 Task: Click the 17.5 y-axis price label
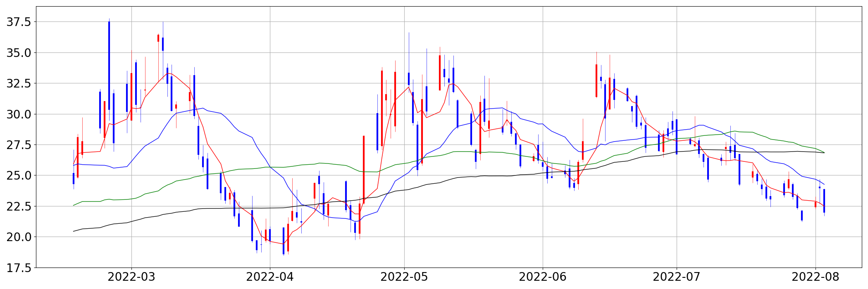click(x=19, y=268)
